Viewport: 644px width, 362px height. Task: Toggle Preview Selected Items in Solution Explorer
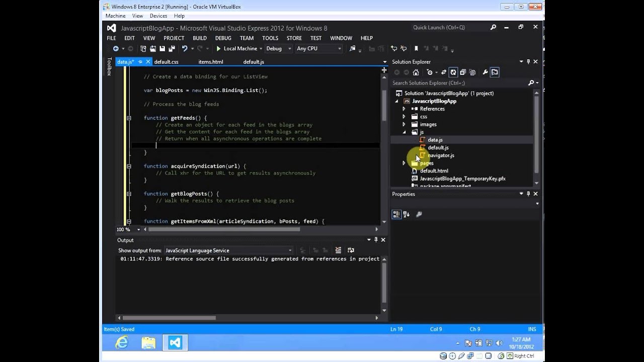[x=495, y=72]
